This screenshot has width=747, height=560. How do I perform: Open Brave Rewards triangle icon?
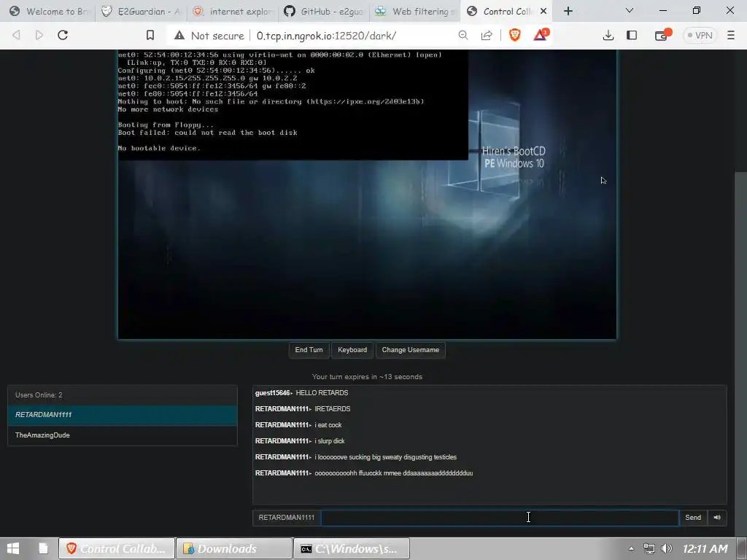[x=541, y=35]
